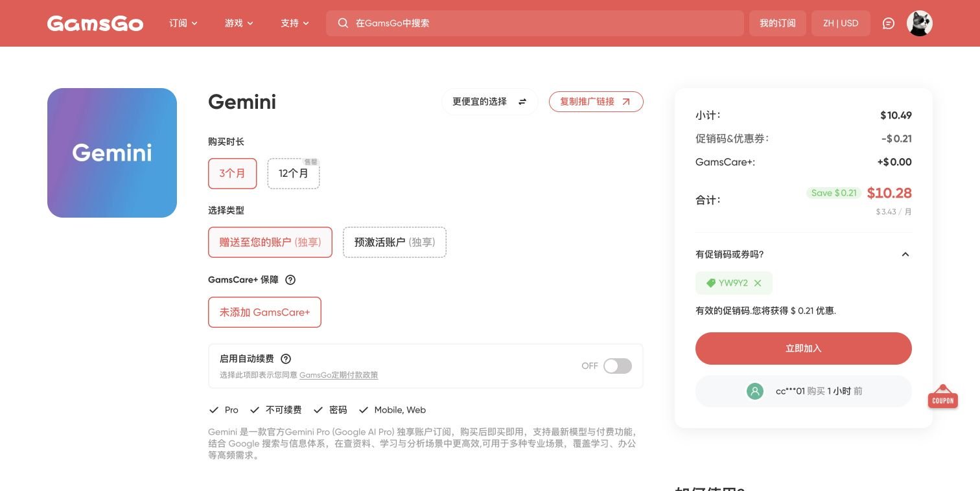Click the -$0.21 promo discount amount
This screenshot has width=980, height=491.
coord(896,139)
